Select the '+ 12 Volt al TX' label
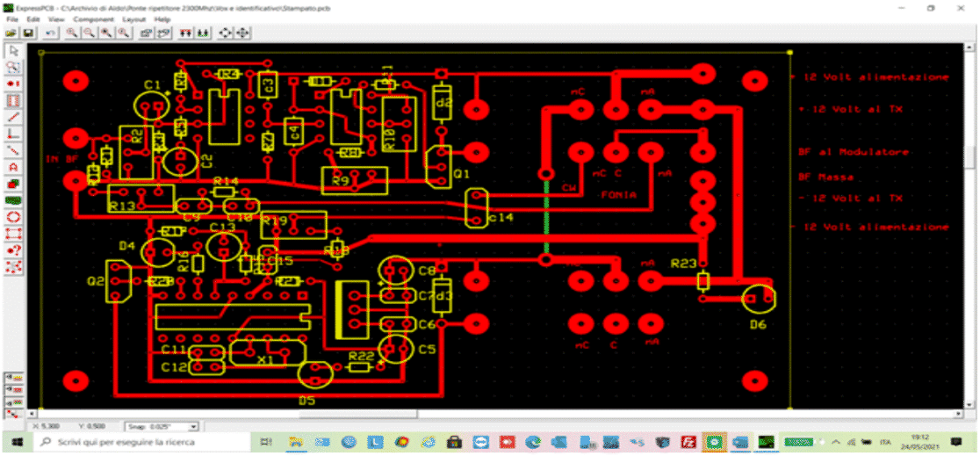Image resolution: width=980 pixels, height=456 pixels. click(851, 109)
